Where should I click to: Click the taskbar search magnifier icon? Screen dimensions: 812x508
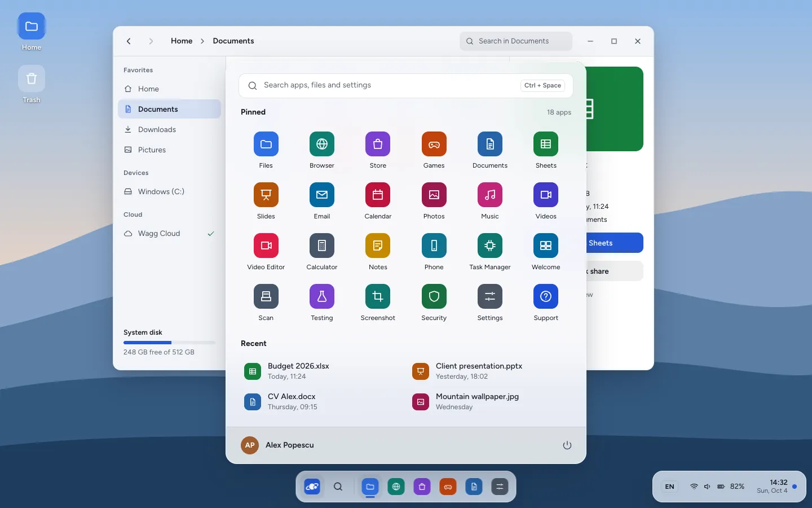[x=338, y=487]
